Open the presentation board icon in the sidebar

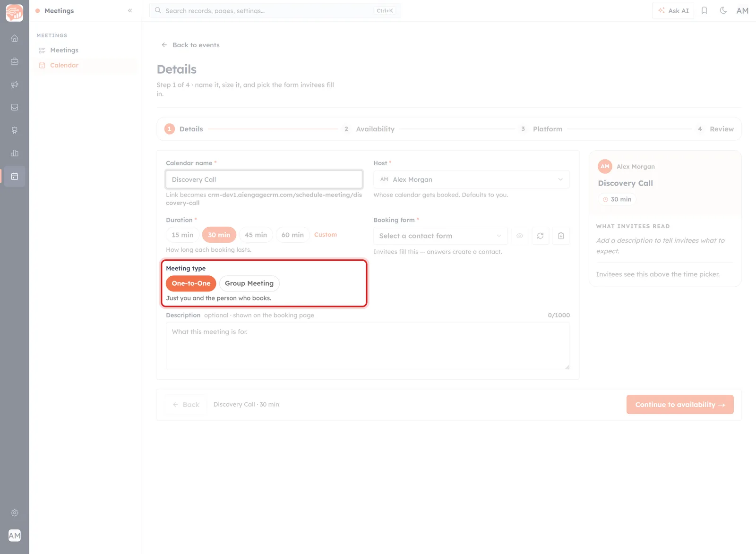tap(15, 130)
